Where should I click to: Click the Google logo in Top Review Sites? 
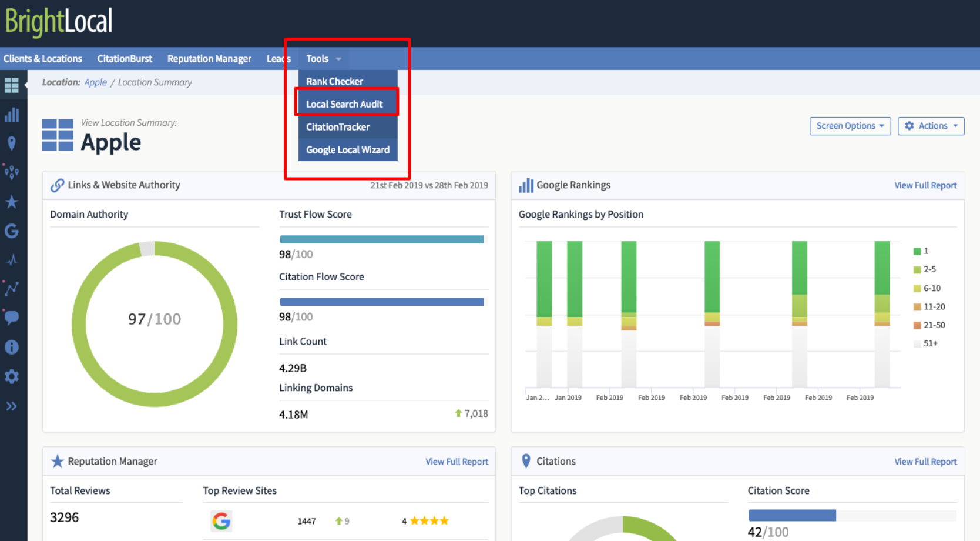(x=221, y=521)
